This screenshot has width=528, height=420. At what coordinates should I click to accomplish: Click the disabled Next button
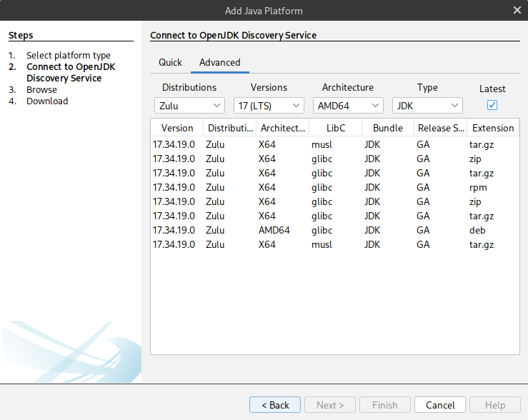click(x=330, y=405)
